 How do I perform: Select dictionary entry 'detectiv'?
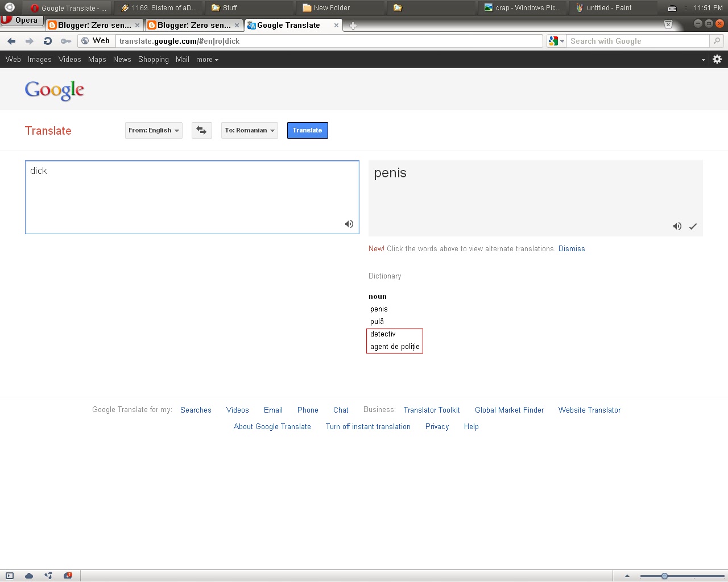pos(383,334)
